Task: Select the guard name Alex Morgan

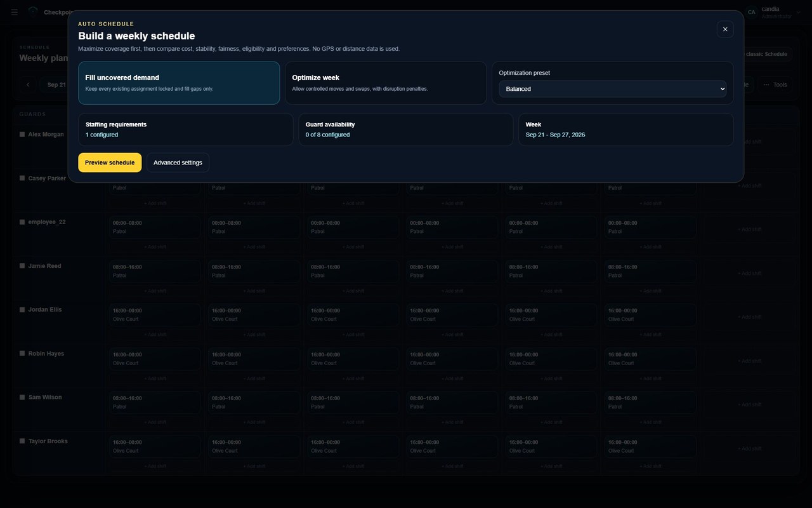Action: (x=46, y=135)
